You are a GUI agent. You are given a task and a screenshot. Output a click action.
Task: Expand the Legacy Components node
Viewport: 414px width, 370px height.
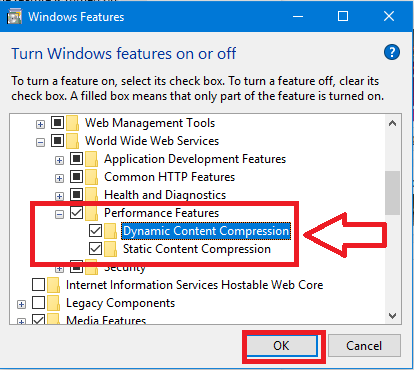[21, 304]
